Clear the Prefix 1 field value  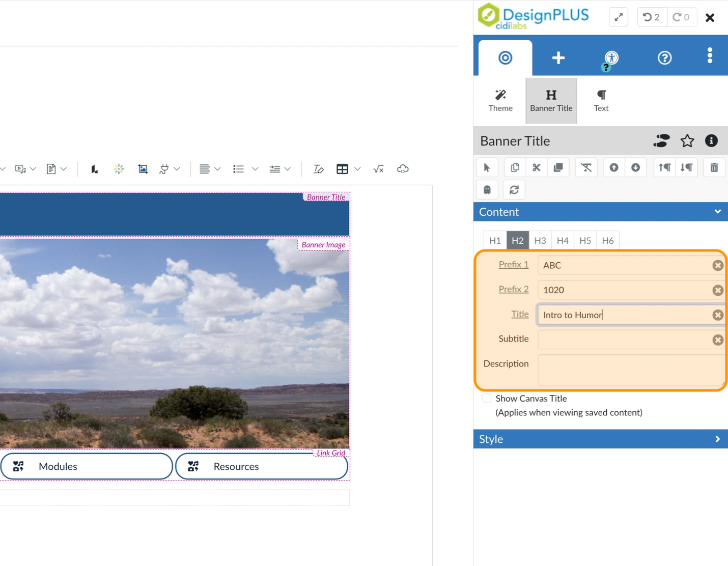718,265
